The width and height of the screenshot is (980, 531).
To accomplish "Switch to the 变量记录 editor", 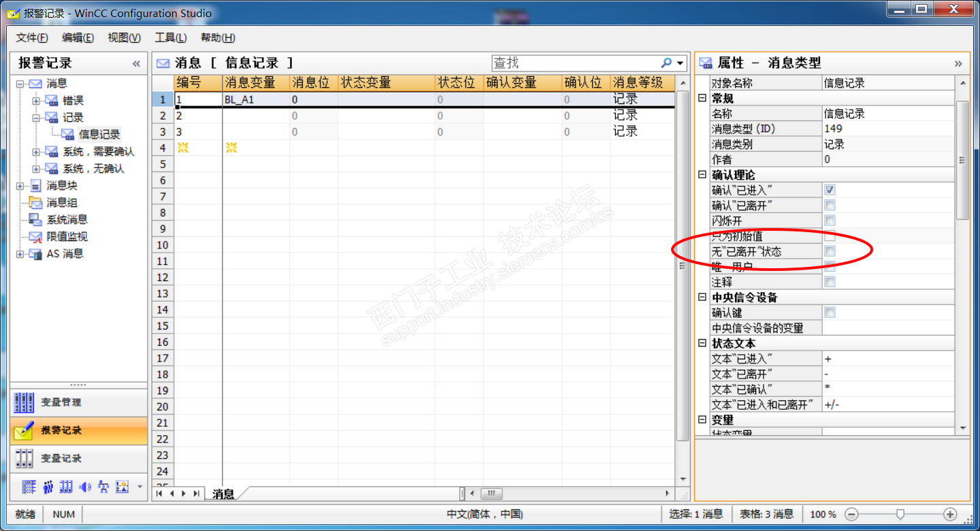I will tap(79, 458).
